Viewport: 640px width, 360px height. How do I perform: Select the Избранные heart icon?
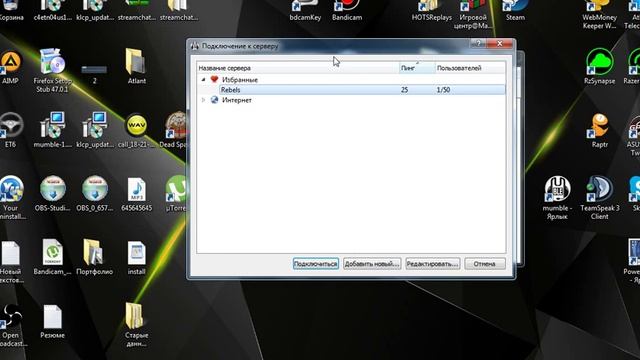214,79
